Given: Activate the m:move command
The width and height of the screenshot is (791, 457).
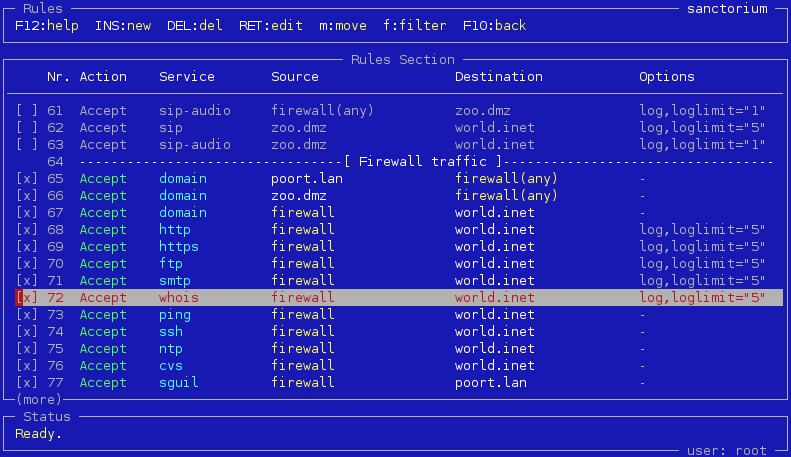Looking at the screenshot, I should click(343, 25).
